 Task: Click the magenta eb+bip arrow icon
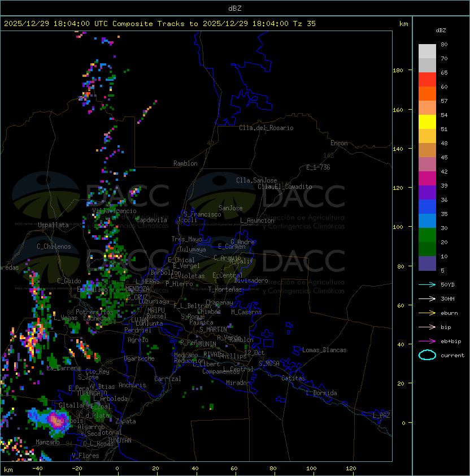tap(427, 341)
